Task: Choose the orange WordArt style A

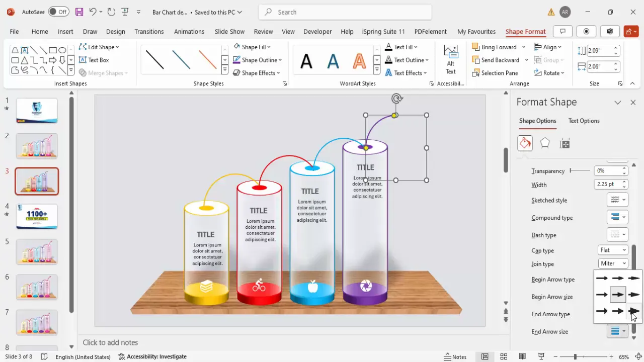Action: click(x=359, y=61)
